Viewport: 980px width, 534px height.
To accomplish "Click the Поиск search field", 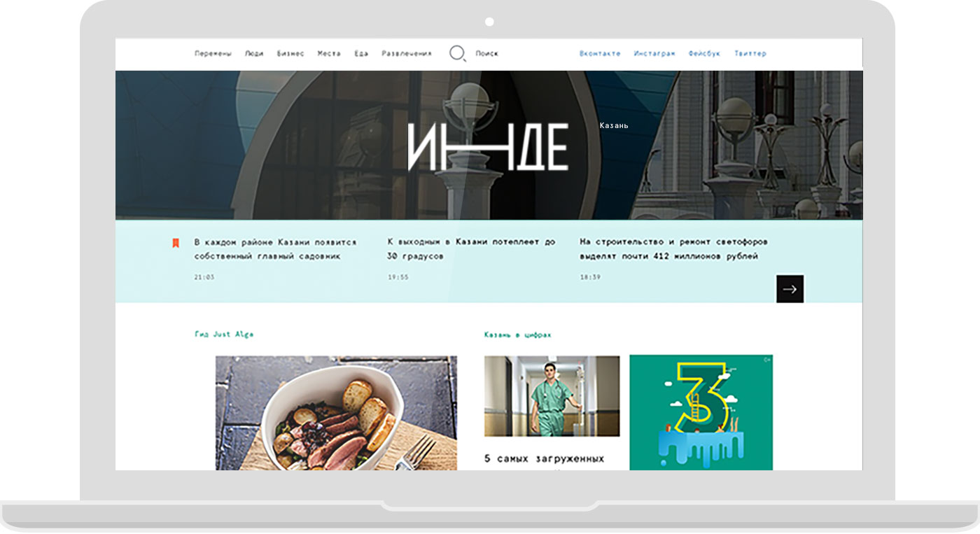I will pyautogui.click(x=487, y=53).
